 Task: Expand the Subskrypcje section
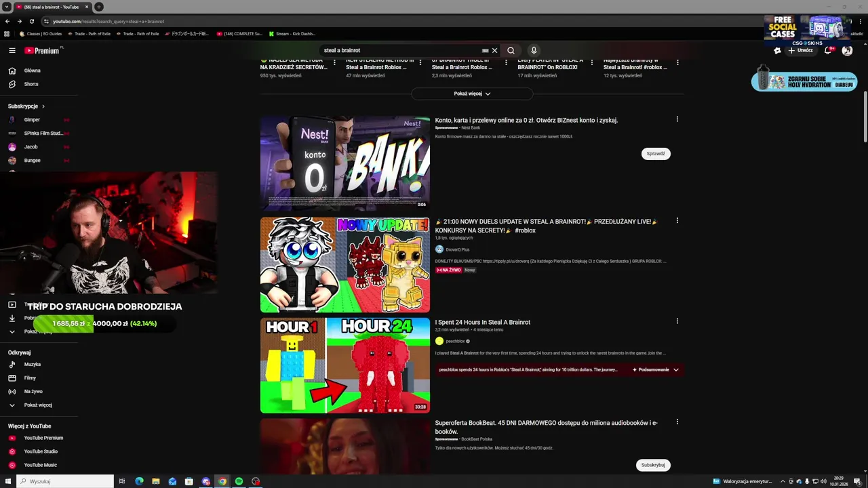click(x=26, y=106)
